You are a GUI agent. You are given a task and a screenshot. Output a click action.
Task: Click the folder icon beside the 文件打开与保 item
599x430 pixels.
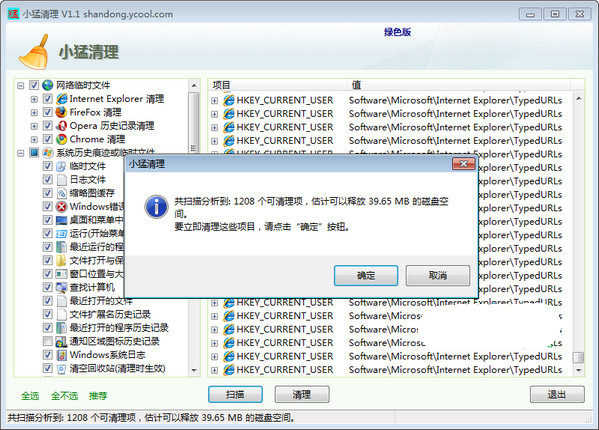pyautogui.click(x=61, y=260)
